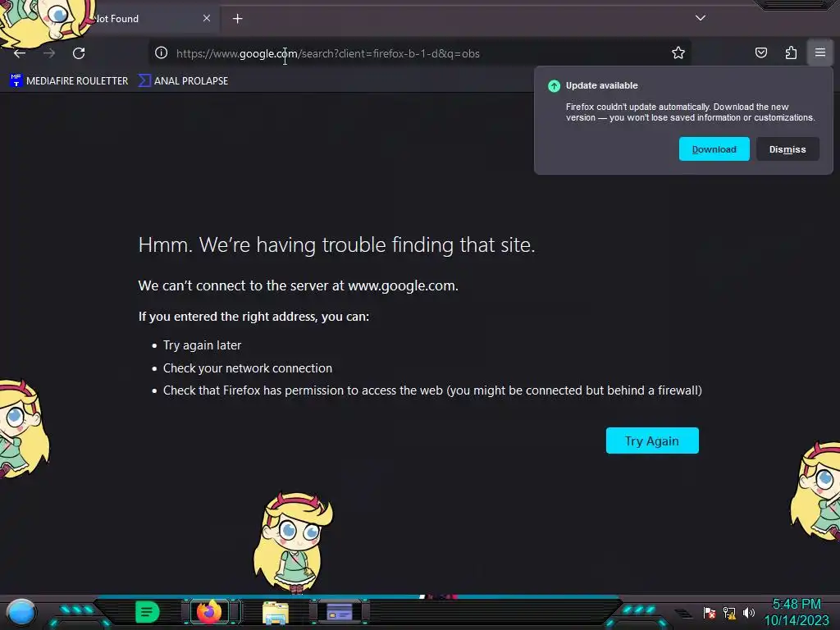Click the address bar URL field

(x=418, y=53)
